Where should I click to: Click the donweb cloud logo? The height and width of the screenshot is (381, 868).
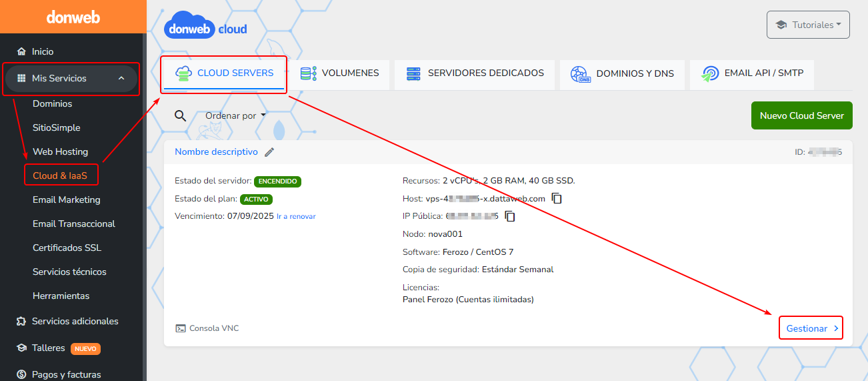tap(205, 27)
